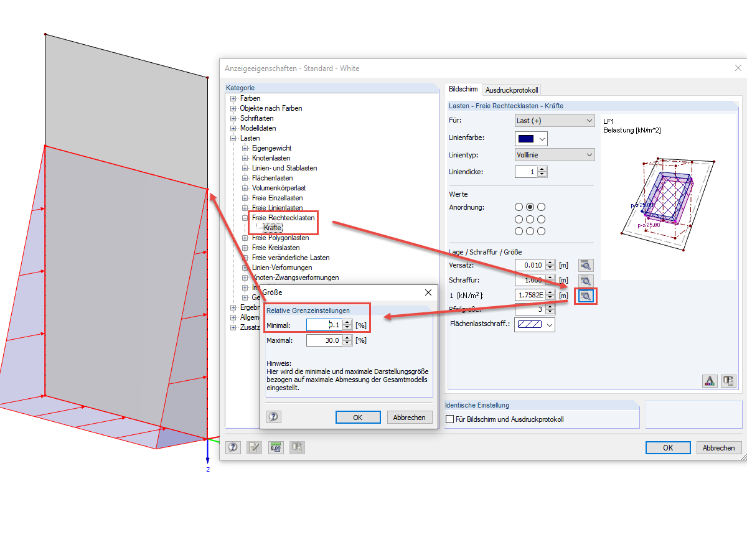Viewport: 747px width, 560px height.
Task: Open the units settings icon labeled 0.00
Action: pyautogui.click(x=275, y=447)
